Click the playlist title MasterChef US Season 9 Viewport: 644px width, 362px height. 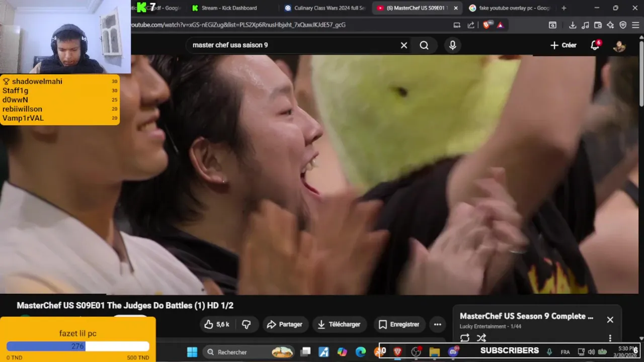click(526, 316)
